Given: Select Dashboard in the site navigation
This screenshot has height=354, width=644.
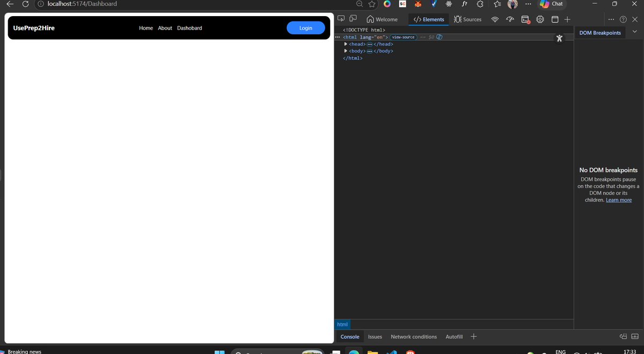Looking at the screenshot, I should click(x=189, y=27).
